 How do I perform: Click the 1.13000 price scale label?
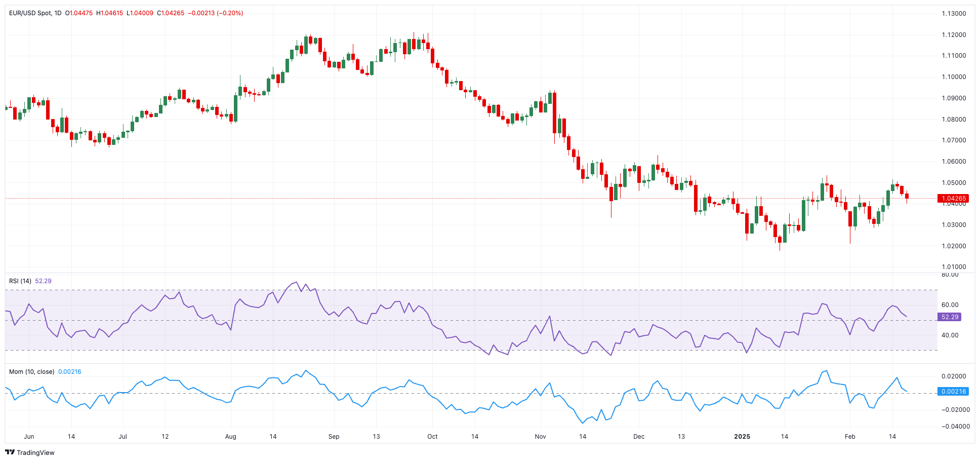click(954, 14)
